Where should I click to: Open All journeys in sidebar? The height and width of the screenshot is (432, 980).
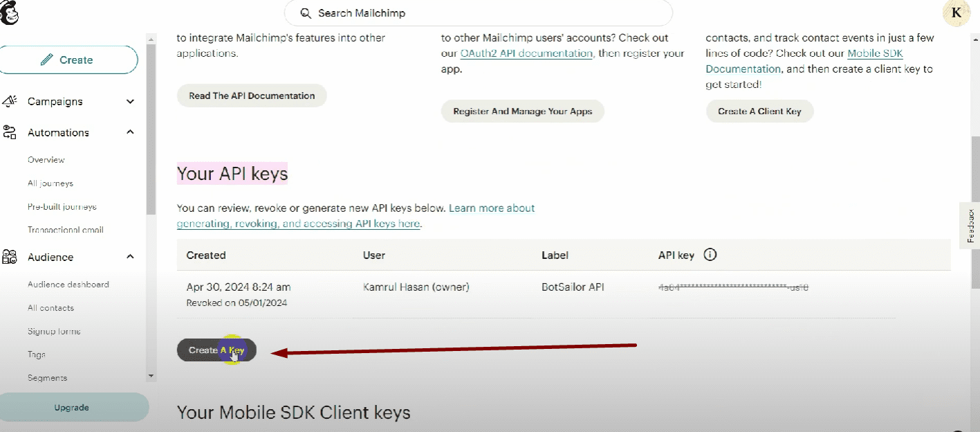click(50, 183)
